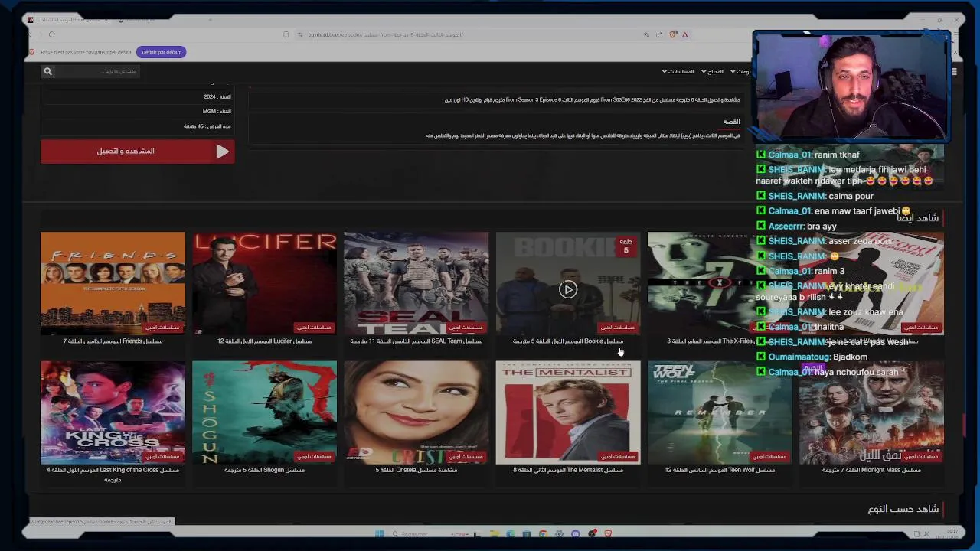Click the streamer webcam overlay
Screen dimensions: 980x551
tap(851, 86)
